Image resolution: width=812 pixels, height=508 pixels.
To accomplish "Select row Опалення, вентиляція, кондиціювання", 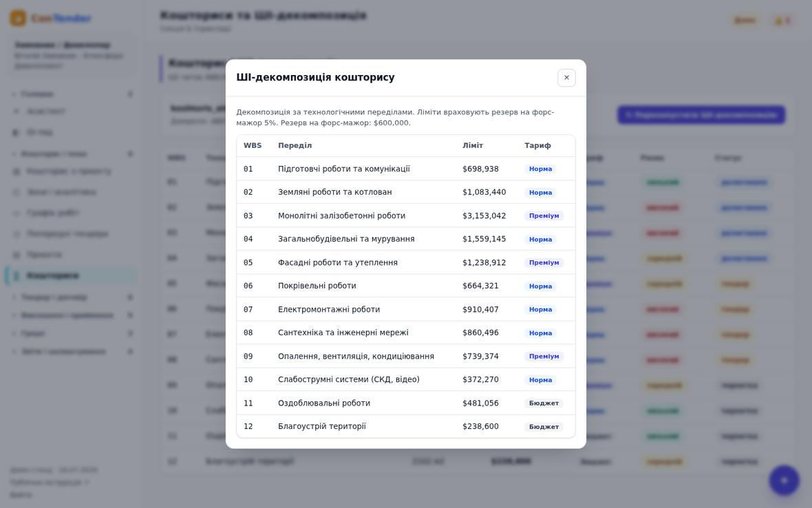I will [406, 357].
